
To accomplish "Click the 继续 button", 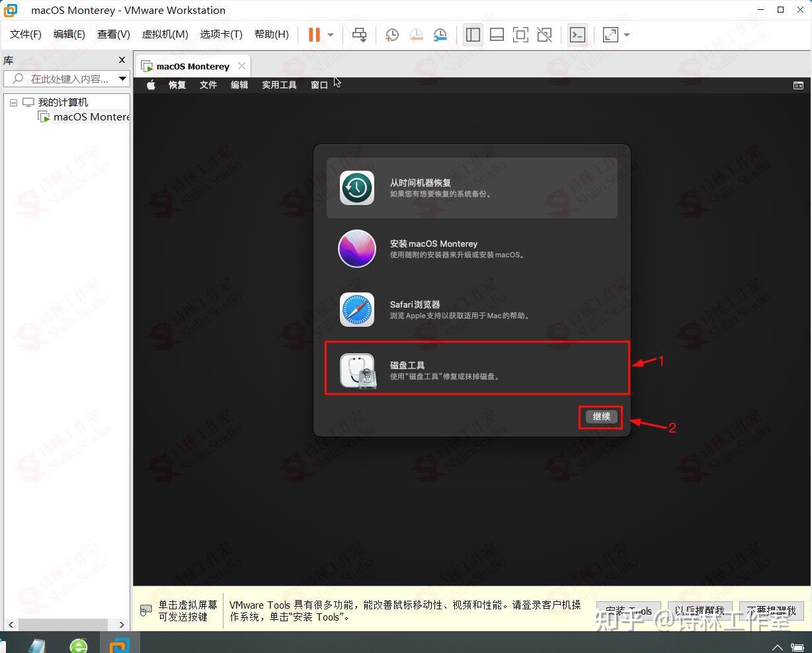I will tap(600, 417).
